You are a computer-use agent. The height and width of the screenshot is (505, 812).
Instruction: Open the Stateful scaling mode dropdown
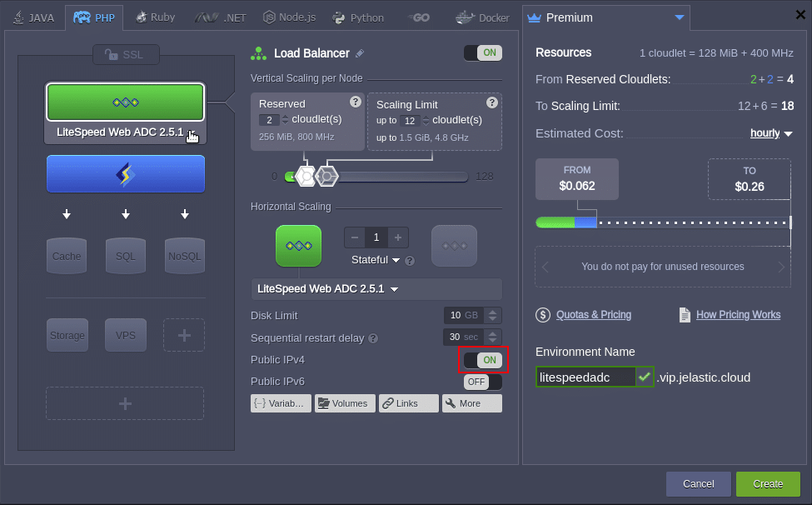[x=376, y=260]
